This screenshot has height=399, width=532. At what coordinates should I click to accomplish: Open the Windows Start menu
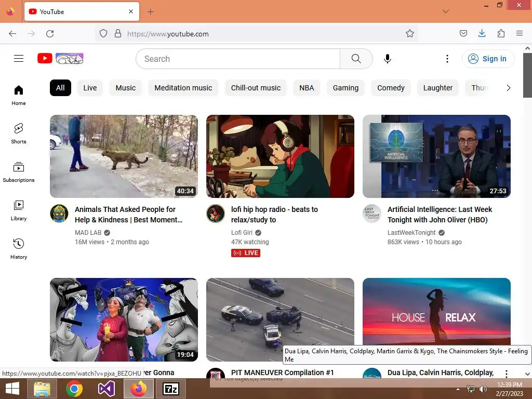point(12,389)
